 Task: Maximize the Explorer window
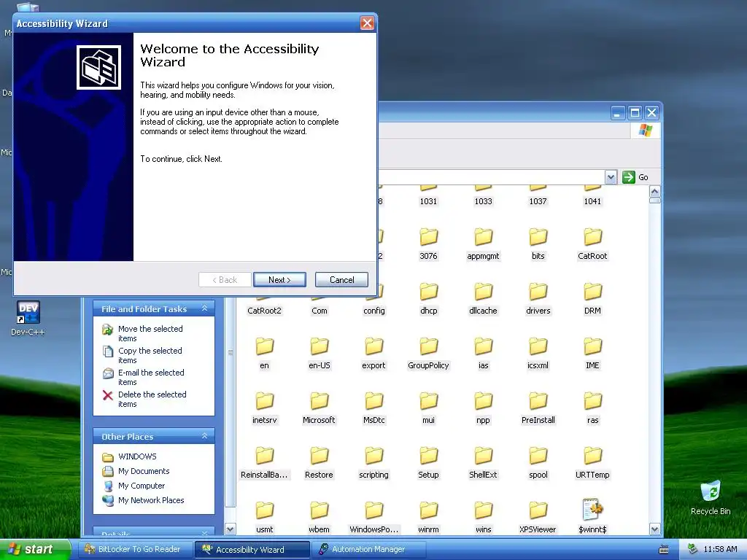pos(635,113)
